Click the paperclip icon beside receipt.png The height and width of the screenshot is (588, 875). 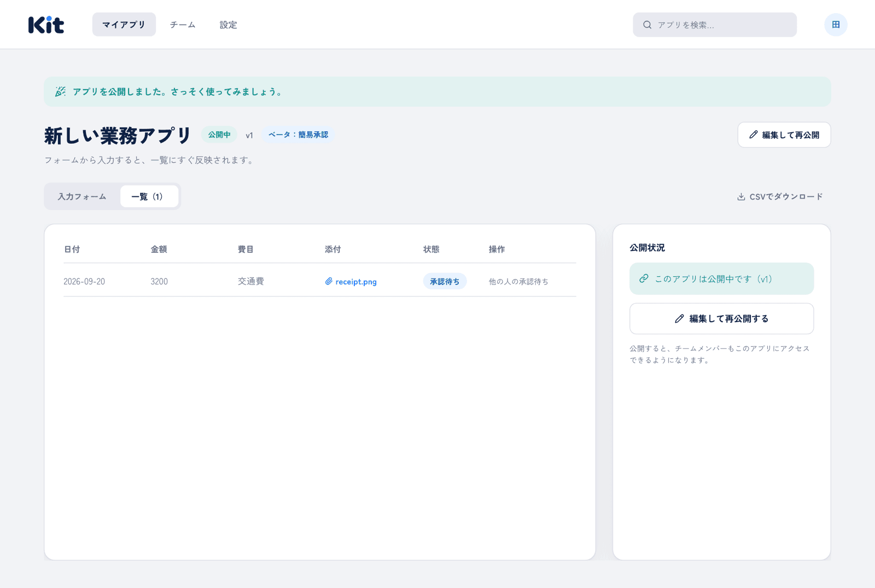[x=329, y=281]
